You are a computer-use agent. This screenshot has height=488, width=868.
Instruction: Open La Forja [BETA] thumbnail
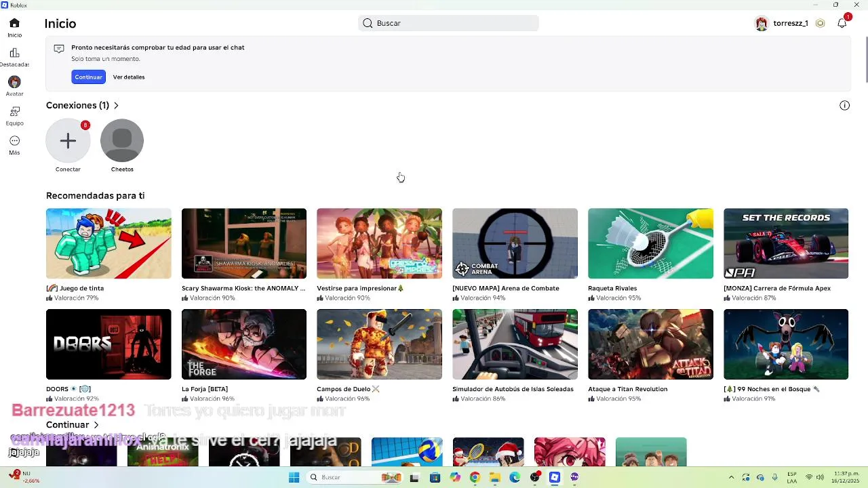point(244,344)
